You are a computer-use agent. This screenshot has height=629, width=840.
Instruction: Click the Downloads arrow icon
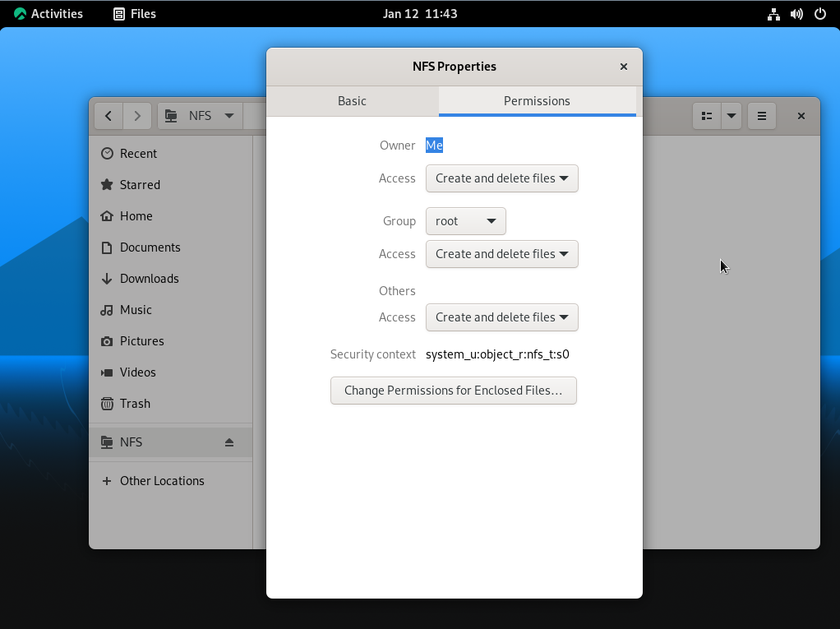[107, 279]
